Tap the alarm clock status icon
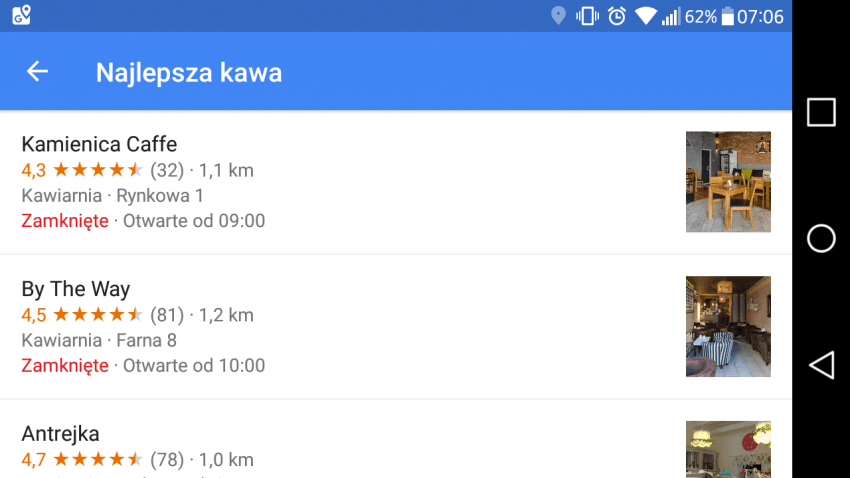Viewport: 850px width, 478px height. pyautogui.click(x=616, y=16)
